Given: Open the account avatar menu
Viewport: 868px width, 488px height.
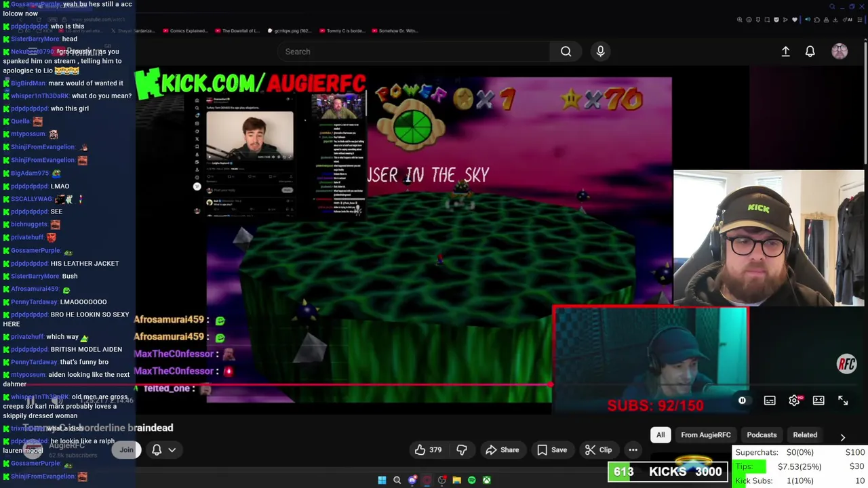Looking at the screenshot, I should (840, 52).
